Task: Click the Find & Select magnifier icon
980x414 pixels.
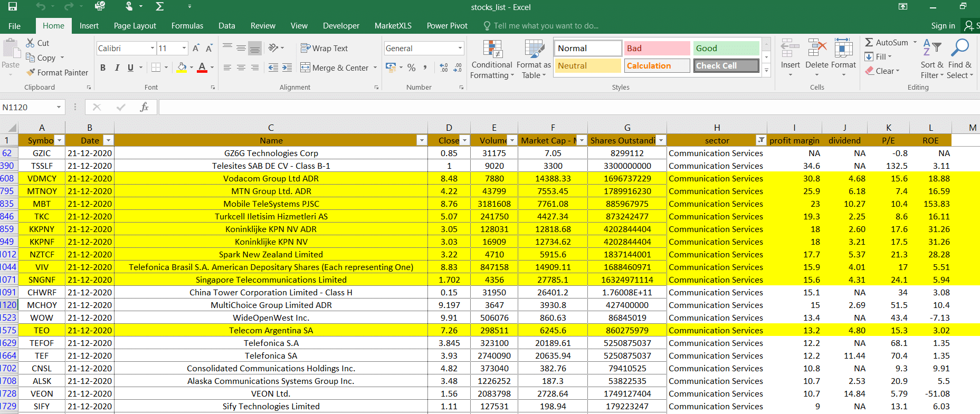Action: pos(959,47)
